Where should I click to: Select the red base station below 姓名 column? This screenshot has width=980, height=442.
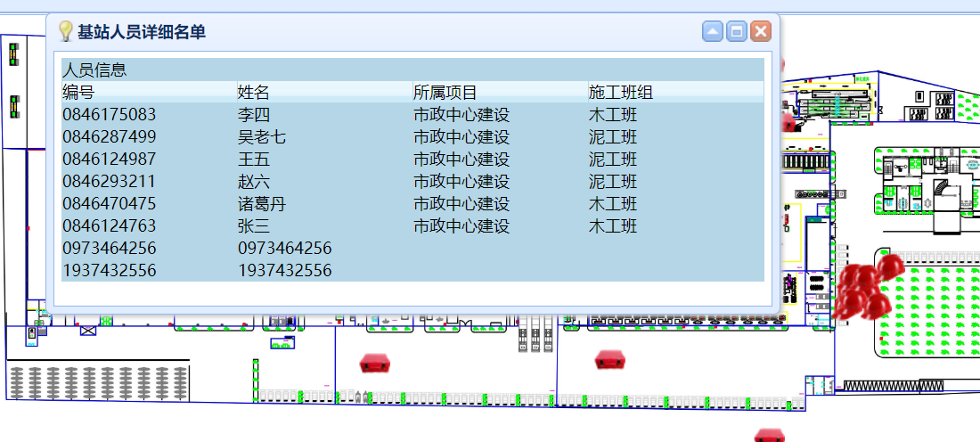(375, 363)
